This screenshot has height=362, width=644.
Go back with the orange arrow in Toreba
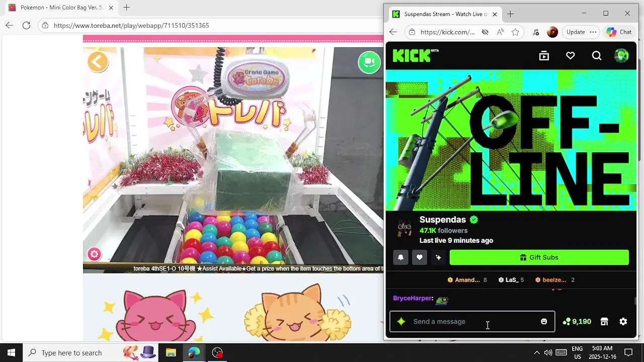(98, 62)
